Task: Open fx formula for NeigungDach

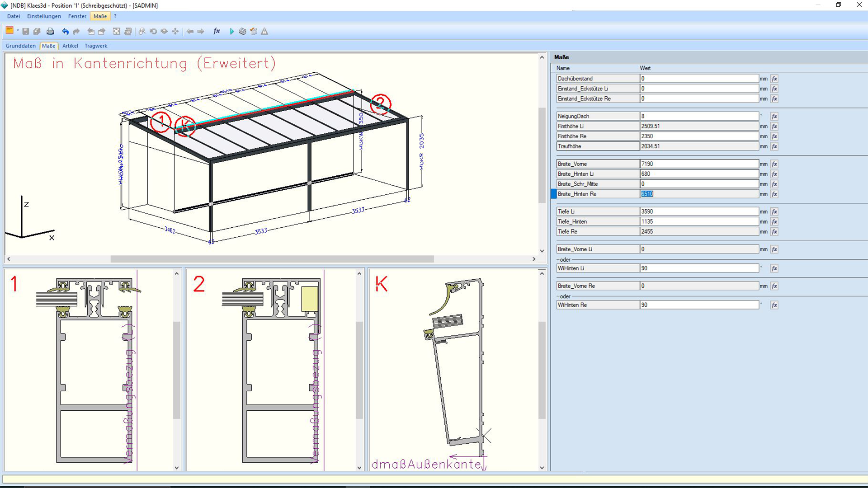Action: (x=774, y=116)
